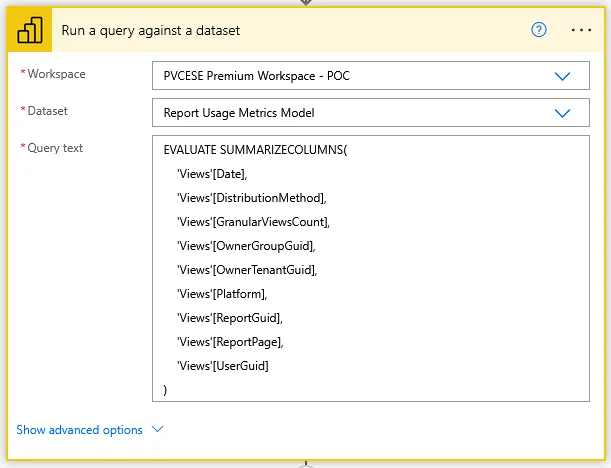Click the 'Views'[GranularViewsCount] query line
The width and height of the screenshot is (611, 468).
point(253,222)
